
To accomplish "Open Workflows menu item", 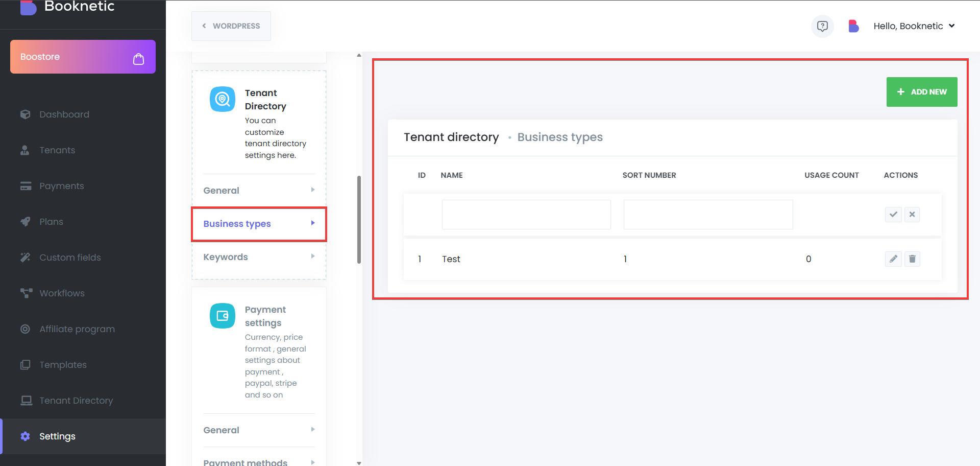I will click(83, 293).
